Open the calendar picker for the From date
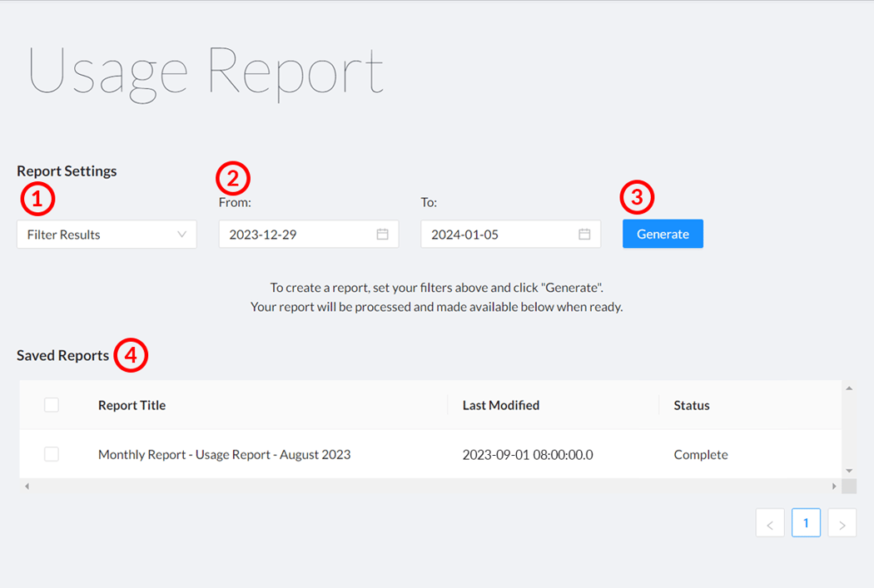The height and width of the screenshot is (588, 874). click(384, 234)
